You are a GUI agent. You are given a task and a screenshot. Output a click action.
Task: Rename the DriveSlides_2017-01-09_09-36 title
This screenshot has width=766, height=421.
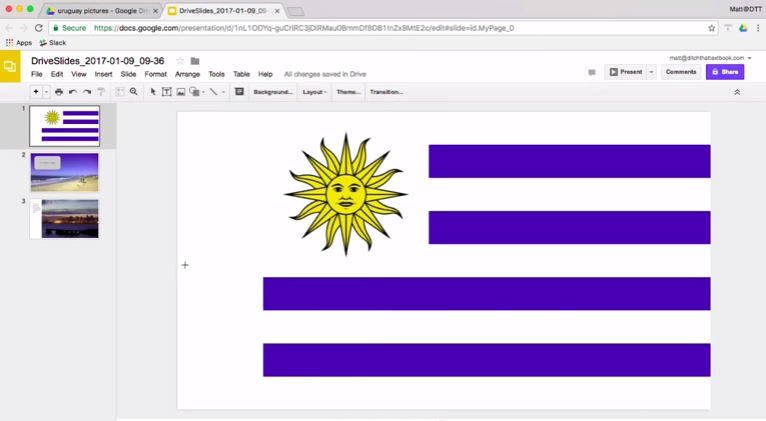(x=98, y=61)
